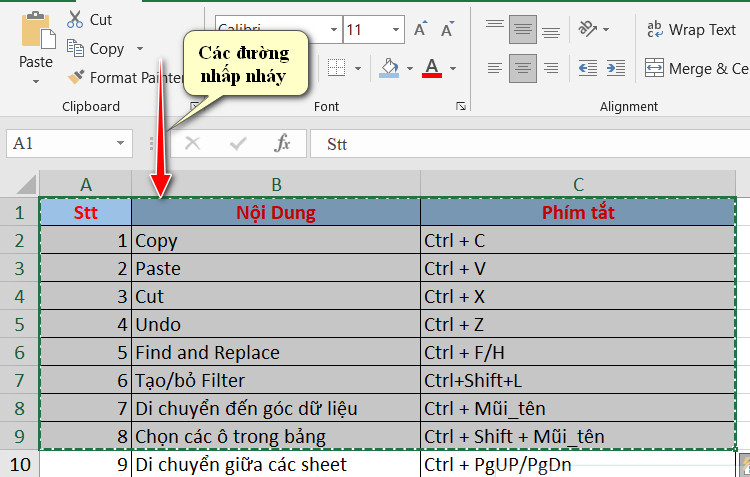Select Align Right icon
750x477 pixels.
(551, 68)
